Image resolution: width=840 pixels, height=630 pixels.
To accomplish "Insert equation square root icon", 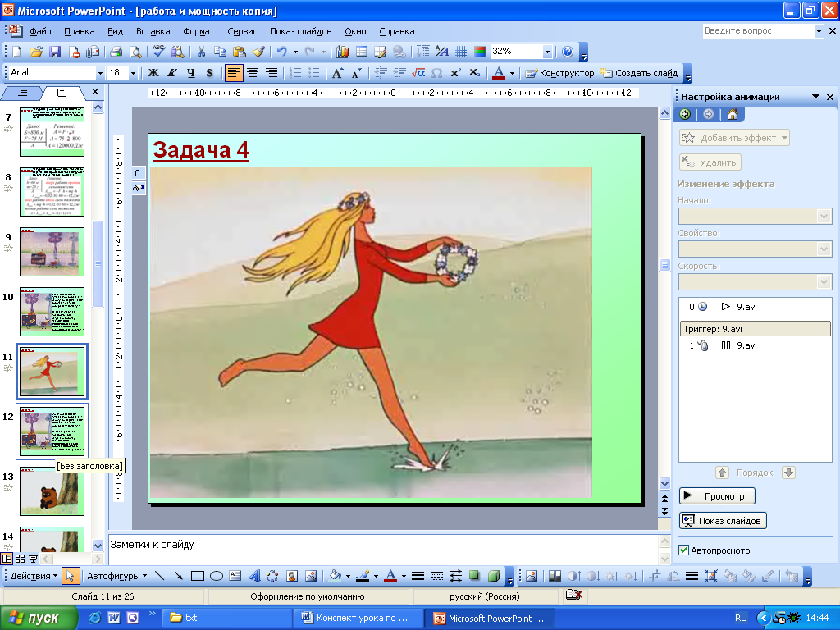I will click(418, 73).
